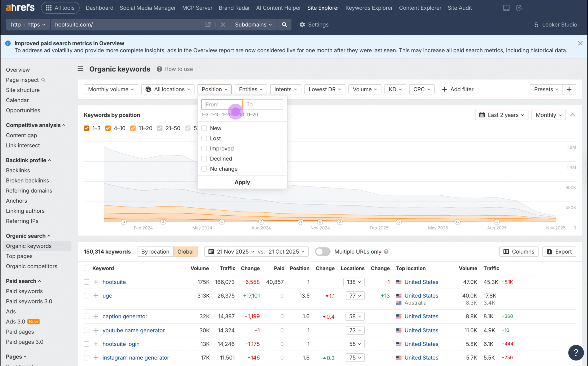Enable the Declined checkbox
Screen dimensions: 588x366
[204, 159]
